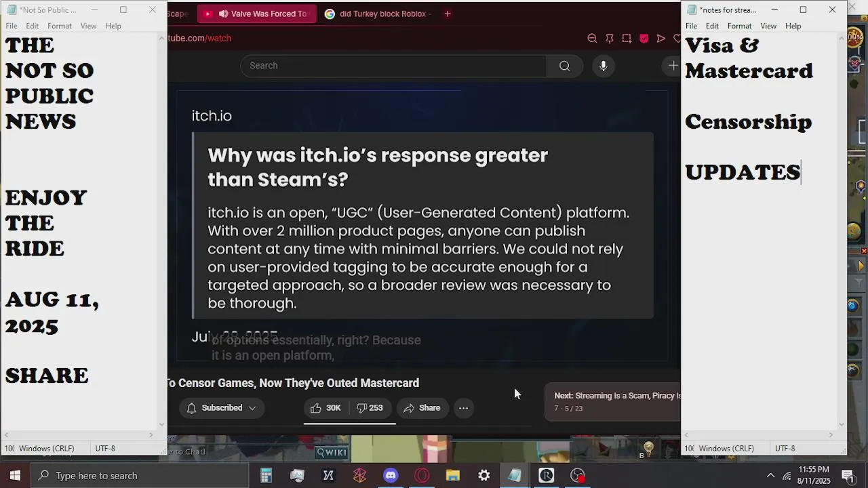868x488 pixels.
Task: Click the browser URL address text
Action: 199,38
